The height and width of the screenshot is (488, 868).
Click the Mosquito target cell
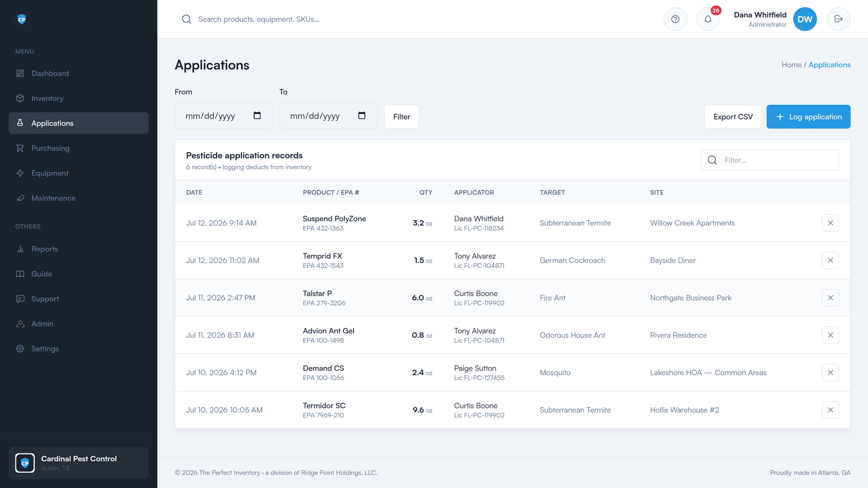555,372
